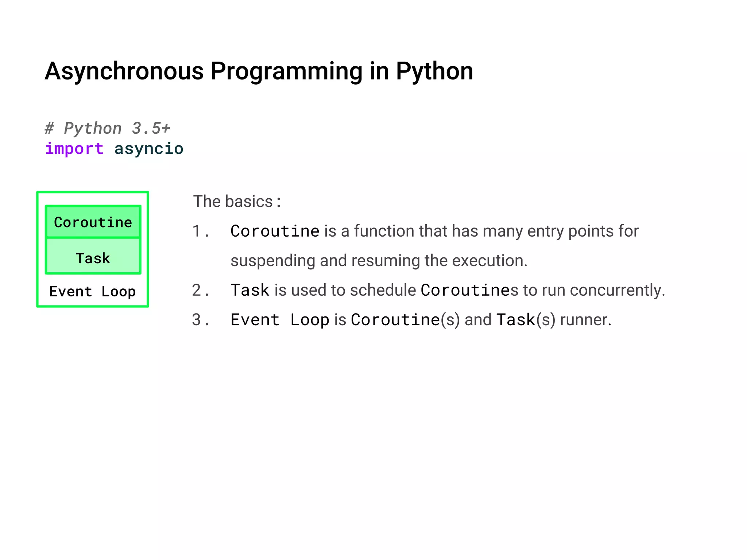Click 'Coroutine' word starting first list item
Screen dimensions: 747x560
point(275,231)
